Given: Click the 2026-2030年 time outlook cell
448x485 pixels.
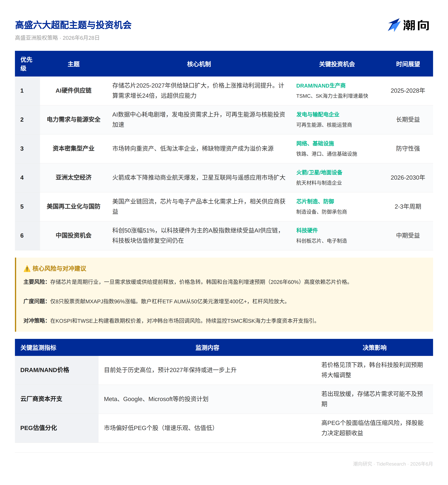Looking at the screenshot, I should [x=408, y=178].
